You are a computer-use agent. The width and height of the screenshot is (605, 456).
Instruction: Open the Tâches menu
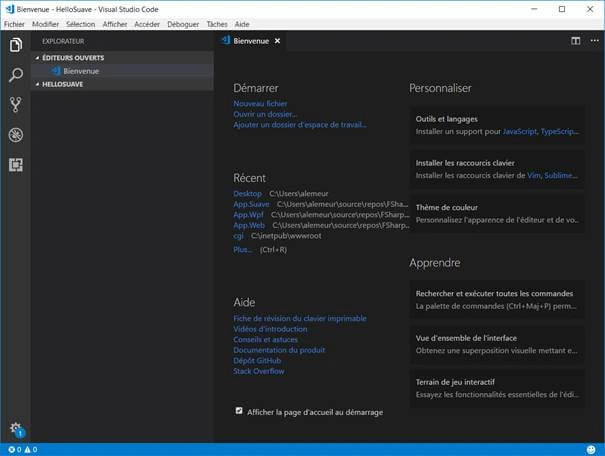[217, 24]
